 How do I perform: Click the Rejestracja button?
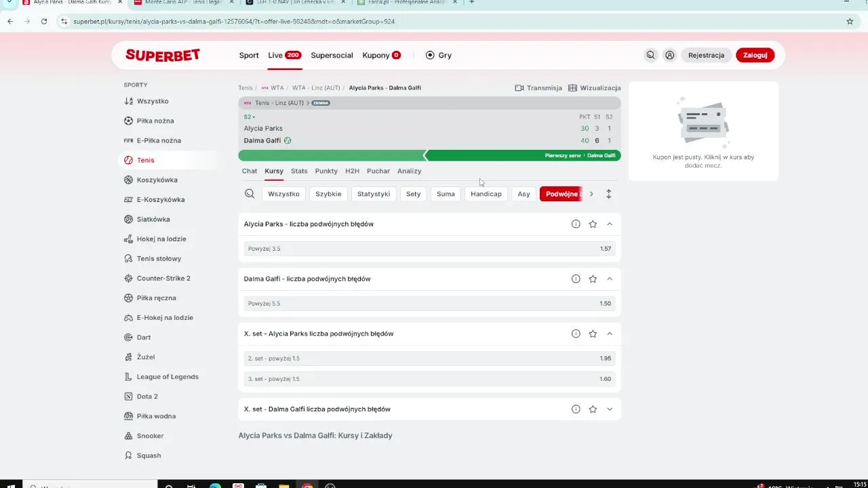706,56
